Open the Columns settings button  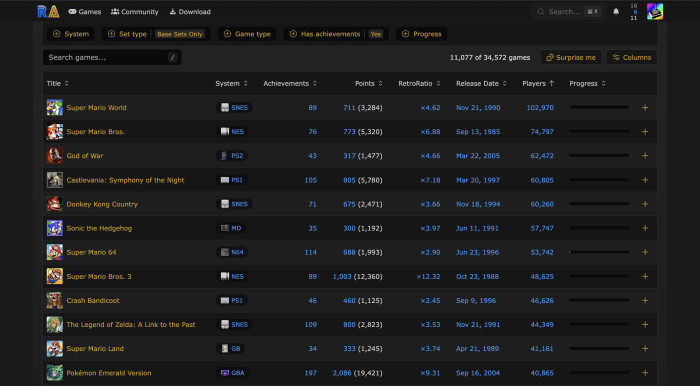631,57
